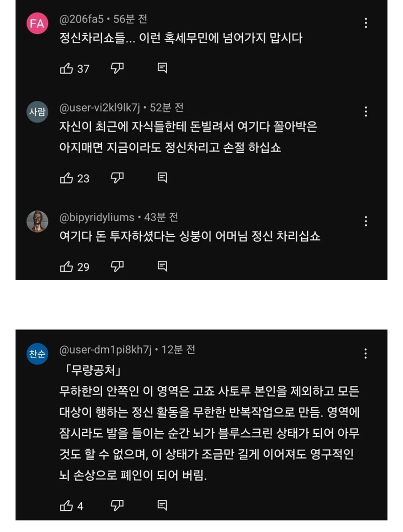This screenshot has width=403, height=532.
Task: Like the 무량공처 comment with 4 likes
Action: (66, 506)
